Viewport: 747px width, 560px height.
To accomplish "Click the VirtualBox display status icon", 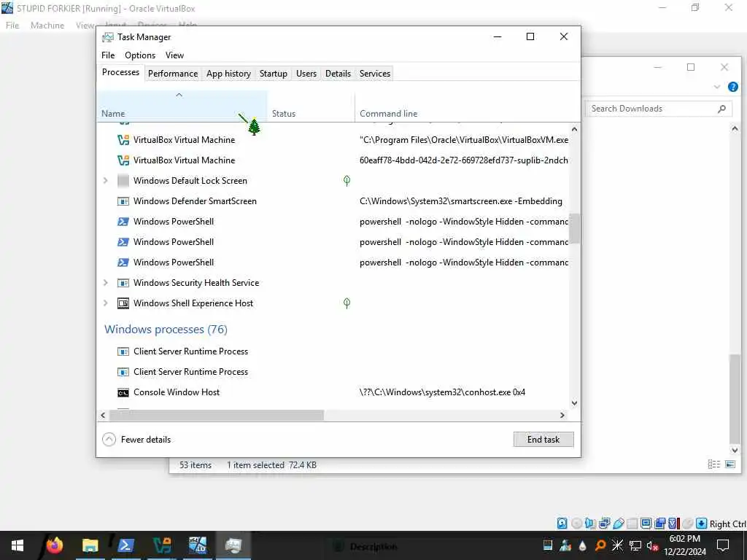I will [x=646, y=524].
